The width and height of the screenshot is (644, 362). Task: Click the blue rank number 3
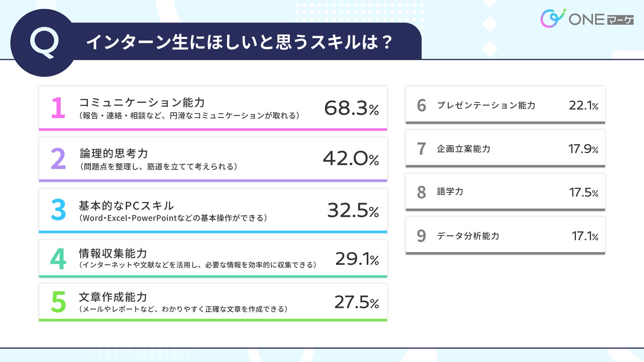[x=58, y=210]
